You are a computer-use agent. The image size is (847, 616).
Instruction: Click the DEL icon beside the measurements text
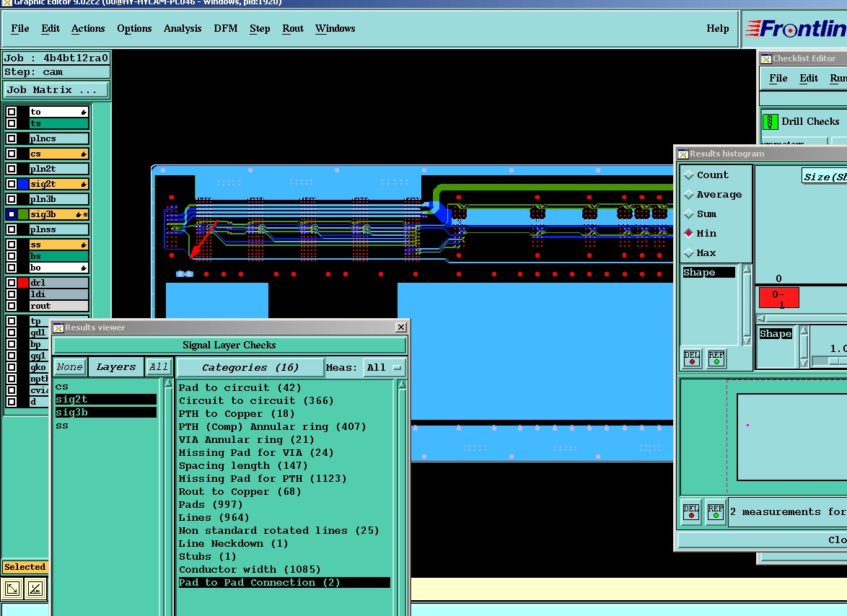click(691, 512)
